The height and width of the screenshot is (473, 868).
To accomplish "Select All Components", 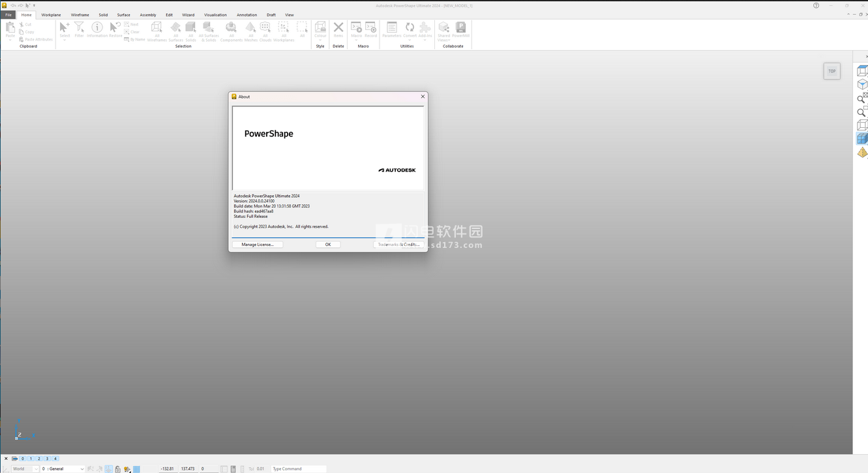I will click(231, 31).
